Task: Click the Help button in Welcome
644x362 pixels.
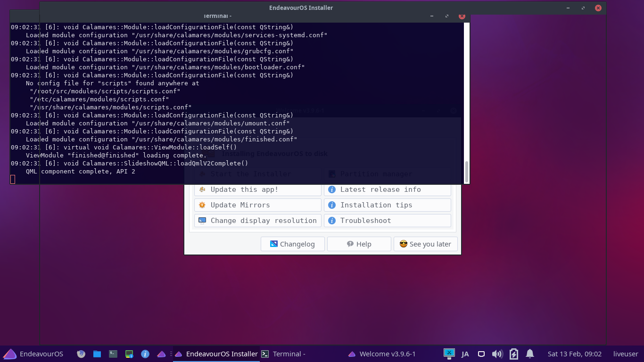Action: (x=359, y=244)
